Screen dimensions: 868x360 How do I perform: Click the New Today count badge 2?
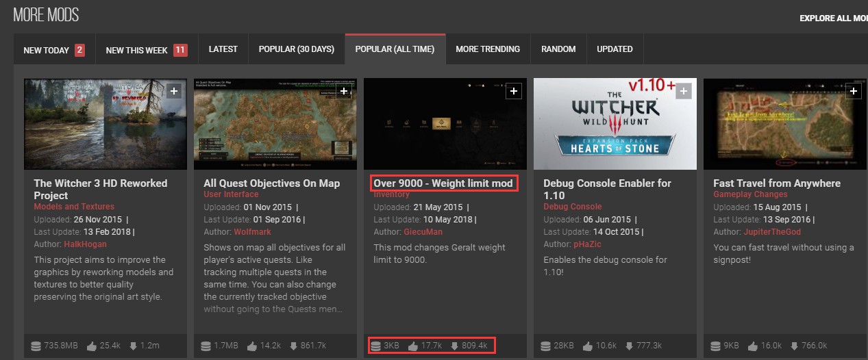tap(79, 50)
